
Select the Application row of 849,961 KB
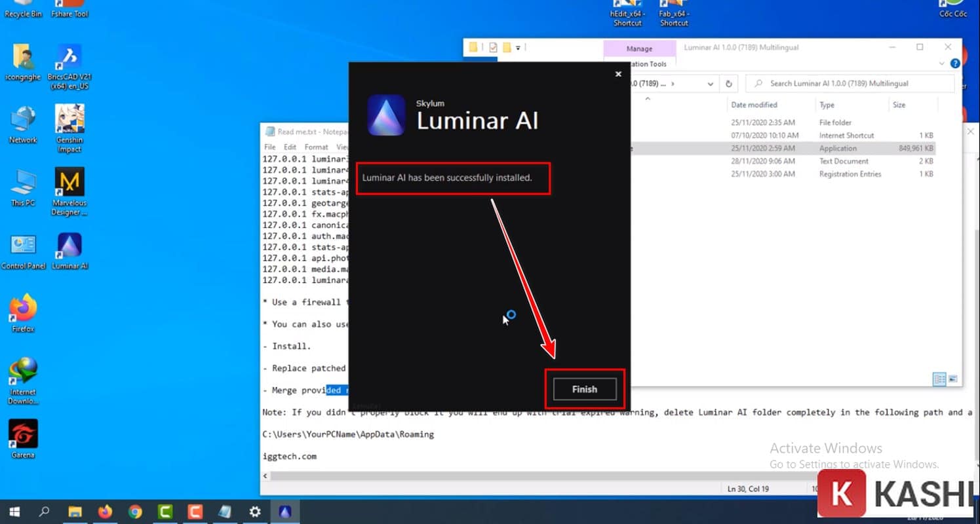coord(783,149)
